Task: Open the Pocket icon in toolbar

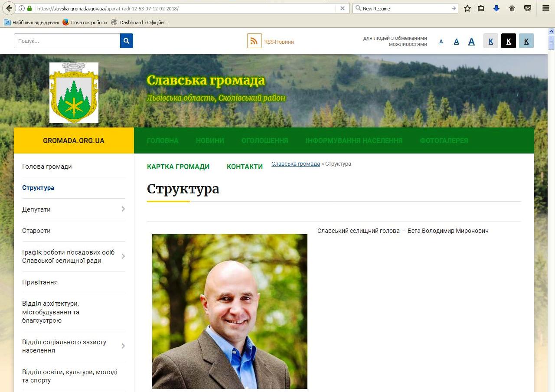Action: [x=528, y=8]
